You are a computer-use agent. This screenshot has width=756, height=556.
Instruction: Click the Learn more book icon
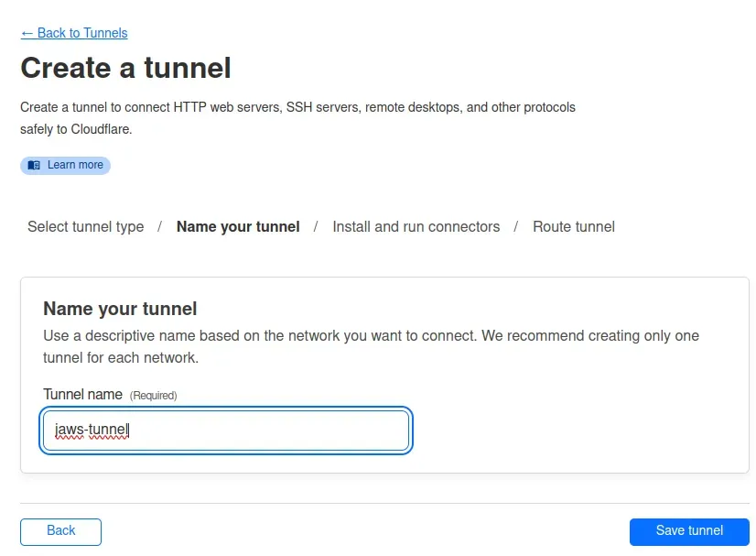34,165
